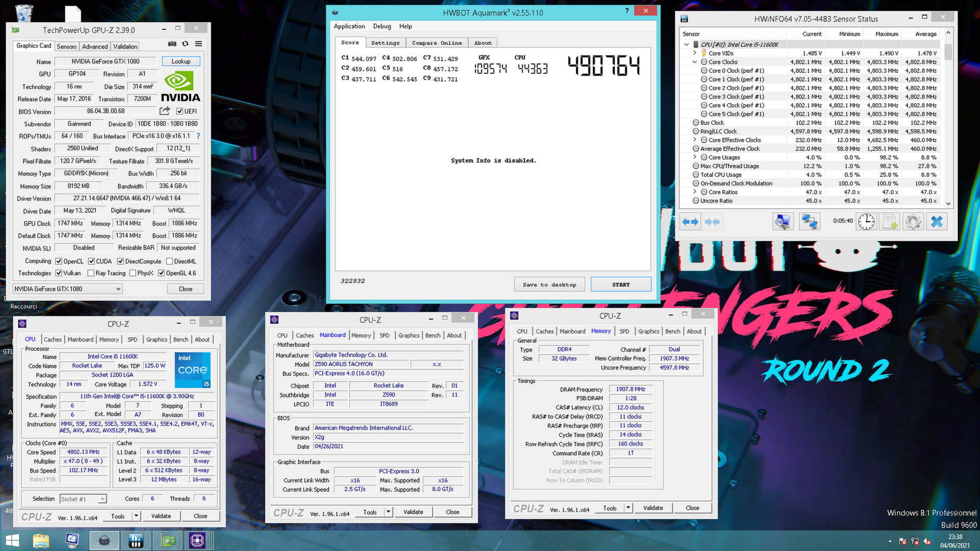Viewport: 980px width, 551px height.
Task: Open Recycle Bin desktop icon
Action: pyautogui.click(x=24, y=13)
